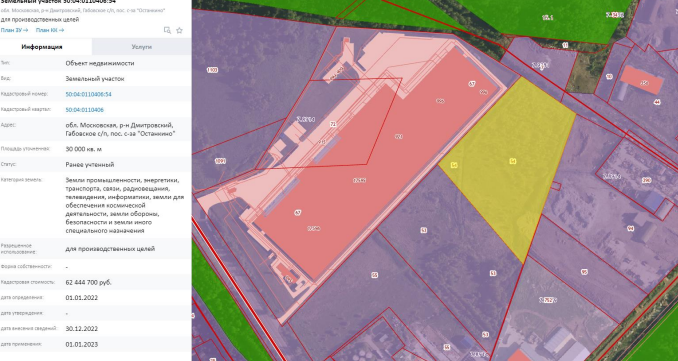
Task: Click the parcel labeled 1103
Action: pyautogui.click(x=212, y=70)
